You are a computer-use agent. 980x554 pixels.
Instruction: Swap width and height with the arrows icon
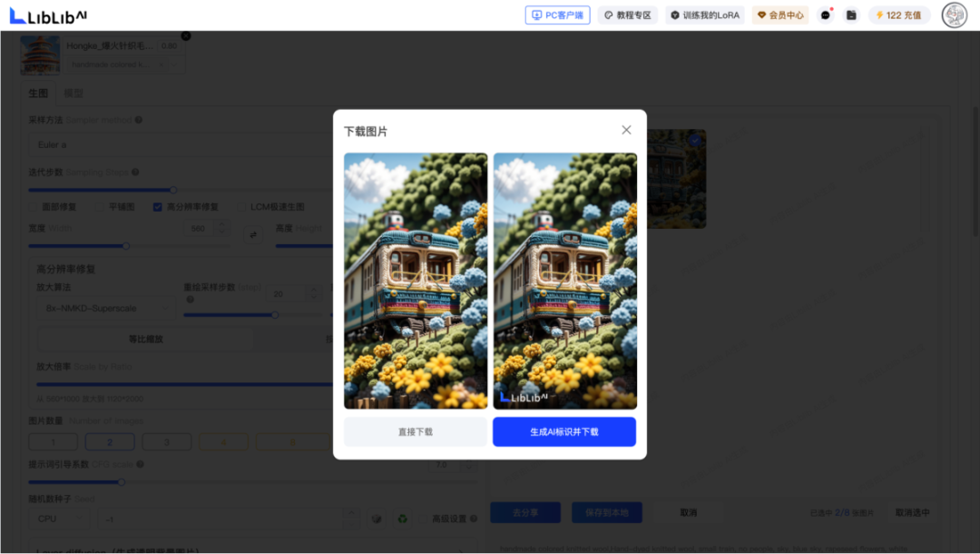click(x=253, y=234)
